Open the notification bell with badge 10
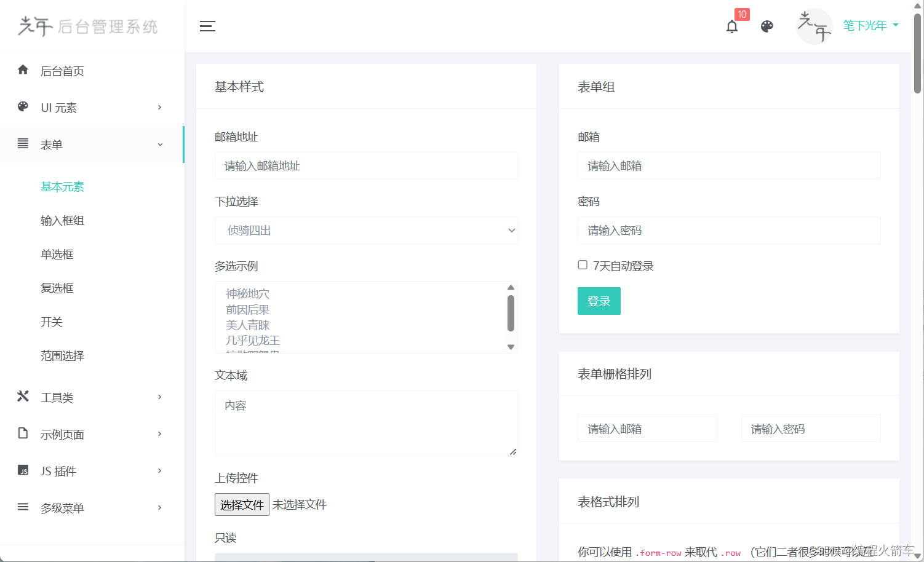The width and height of the screenshot is (924, 562). 732,26
